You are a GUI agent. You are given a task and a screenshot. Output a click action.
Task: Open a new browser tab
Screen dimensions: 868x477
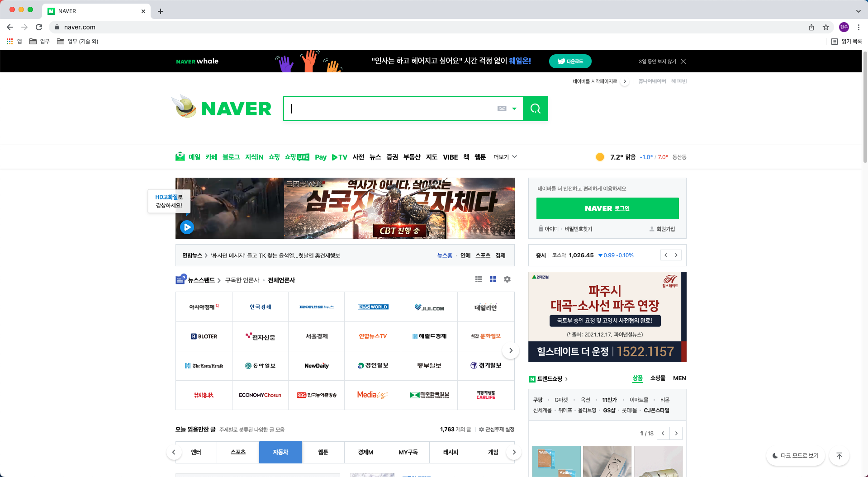pyautogui.click(x=161, y=11)
